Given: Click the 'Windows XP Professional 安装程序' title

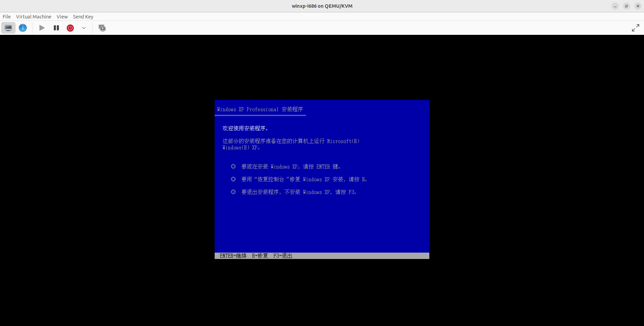Looking at the screenshot, I should point(260,110).
